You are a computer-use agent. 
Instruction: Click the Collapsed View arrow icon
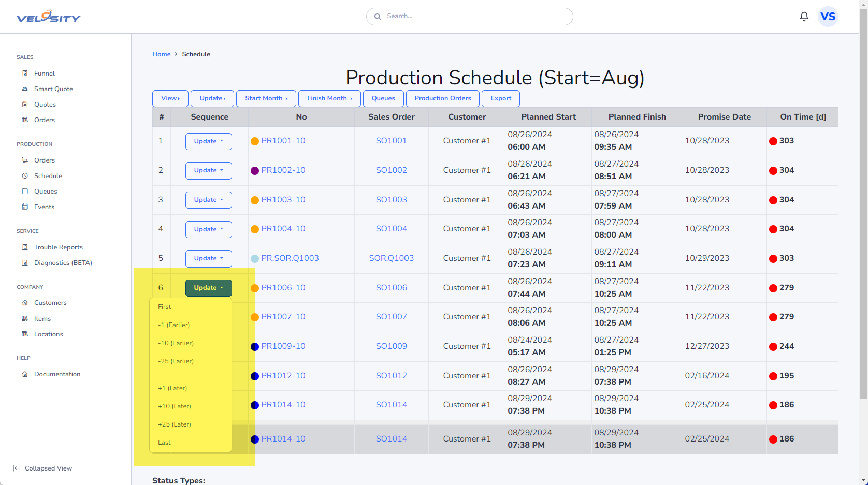click(17, 468)
